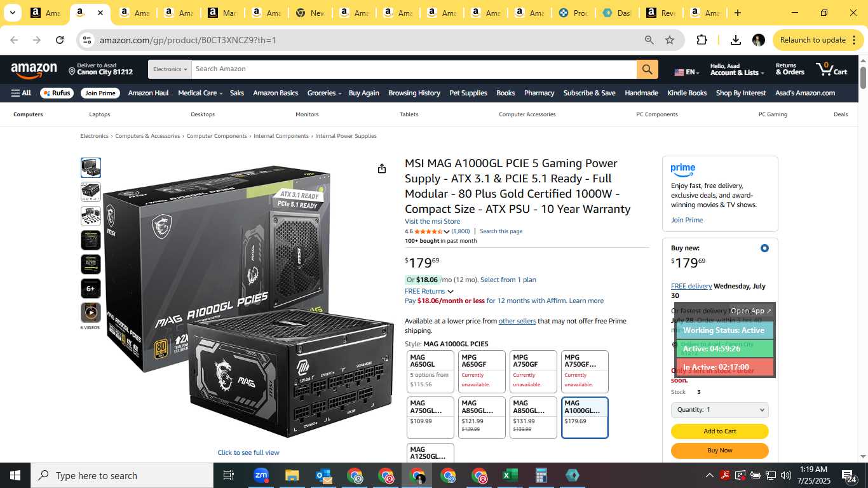Open the Amazon Basics nav item

coord(275,93)
